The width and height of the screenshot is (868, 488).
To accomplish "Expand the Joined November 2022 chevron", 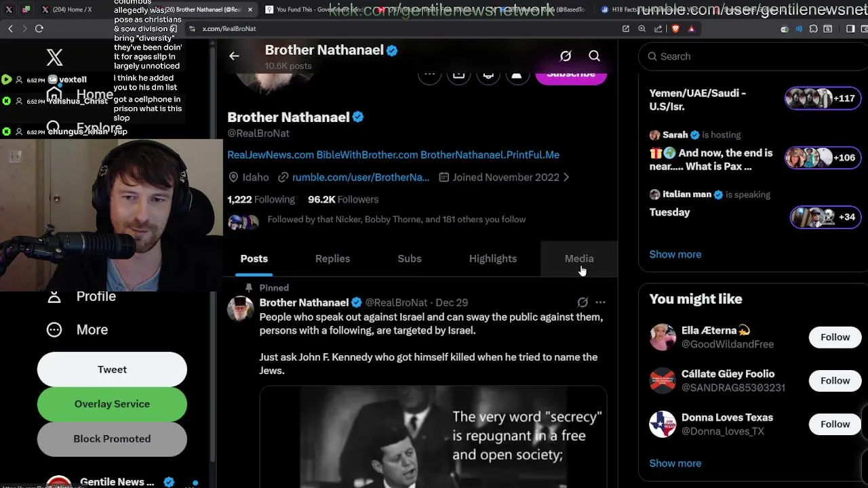I will (x=566, y=177).
